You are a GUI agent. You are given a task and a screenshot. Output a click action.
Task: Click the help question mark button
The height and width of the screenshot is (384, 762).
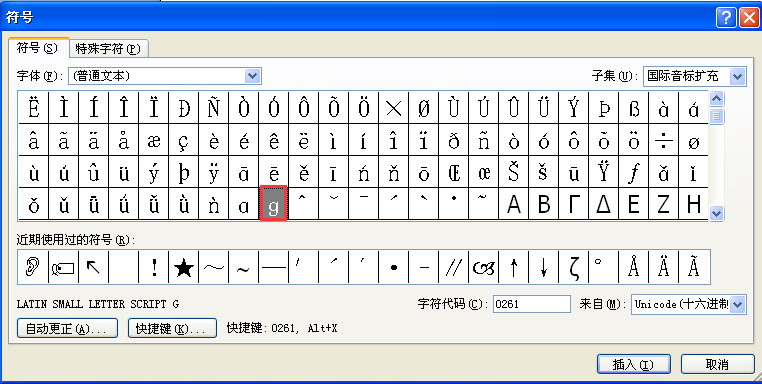click(x=726, y=17)
